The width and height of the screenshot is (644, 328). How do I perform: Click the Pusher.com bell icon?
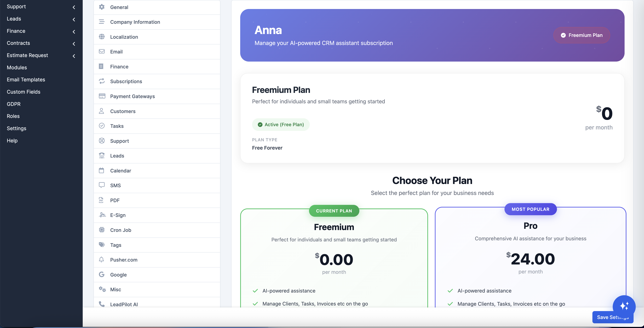(x=102, y=260)
